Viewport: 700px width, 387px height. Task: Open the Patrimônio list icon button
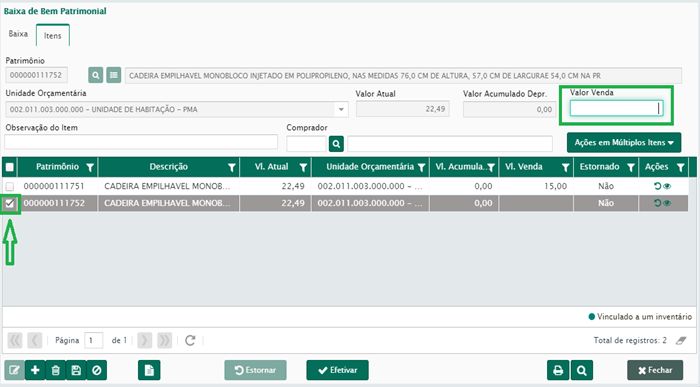(114, 75)
